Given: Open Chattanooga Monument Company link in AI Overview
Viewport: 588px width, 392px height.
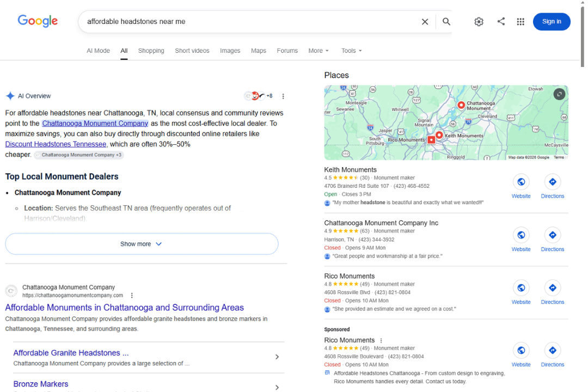Looking at the screenshot, I should point(95,124).
